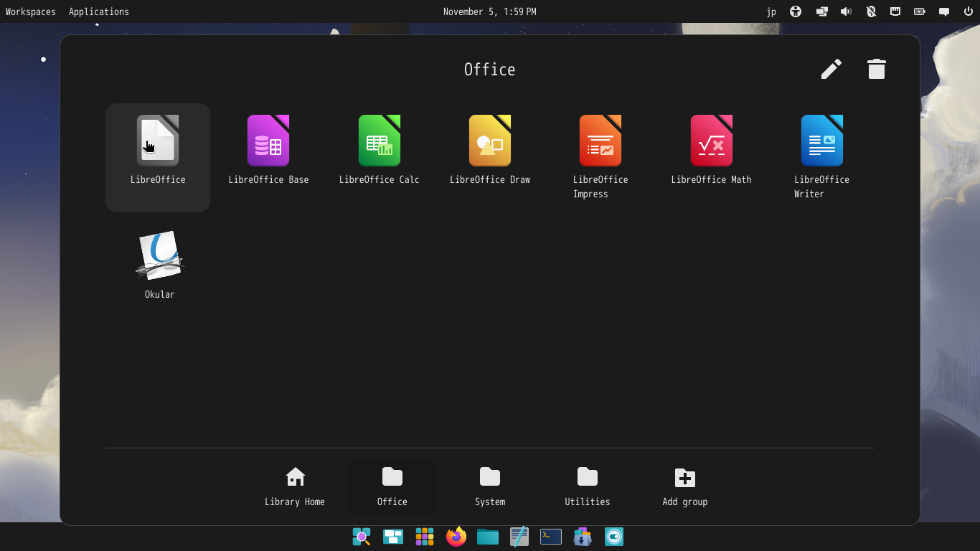
Task: Open the Applications panel button
Action: tap(99, 11)
